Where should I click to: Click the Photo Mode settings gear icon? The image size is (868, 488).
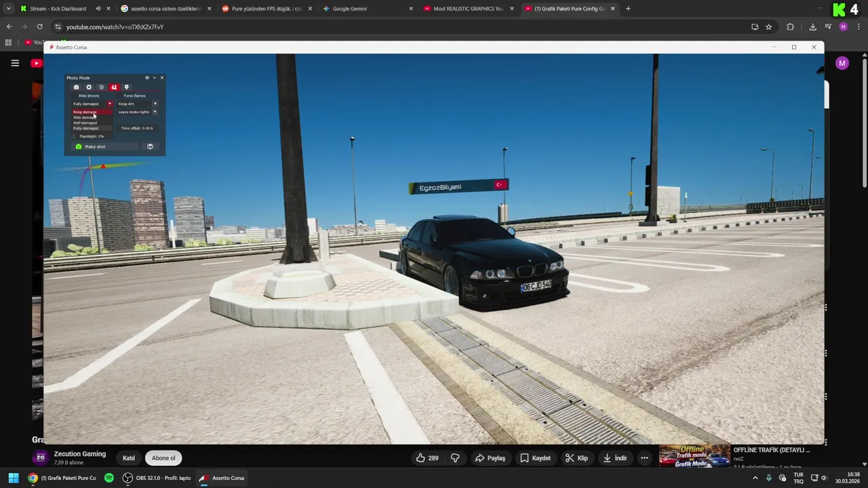point(147,78)
